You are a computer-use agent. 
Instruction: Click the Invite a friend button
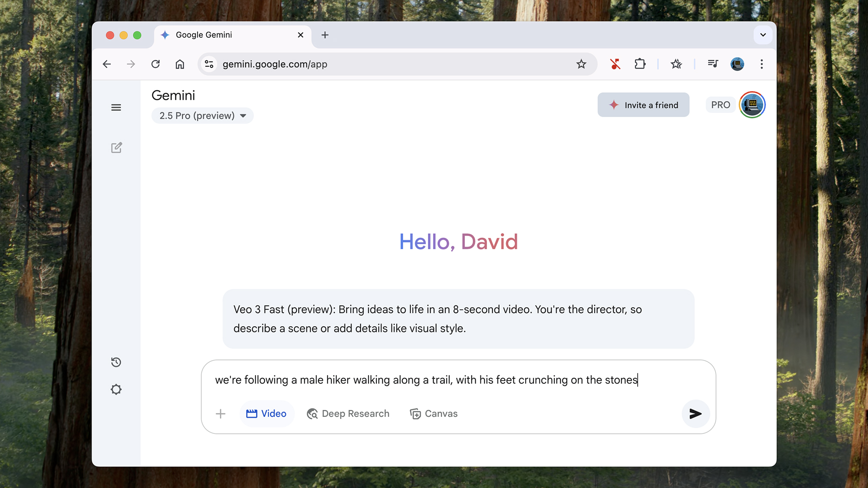(x=643, y=105)
